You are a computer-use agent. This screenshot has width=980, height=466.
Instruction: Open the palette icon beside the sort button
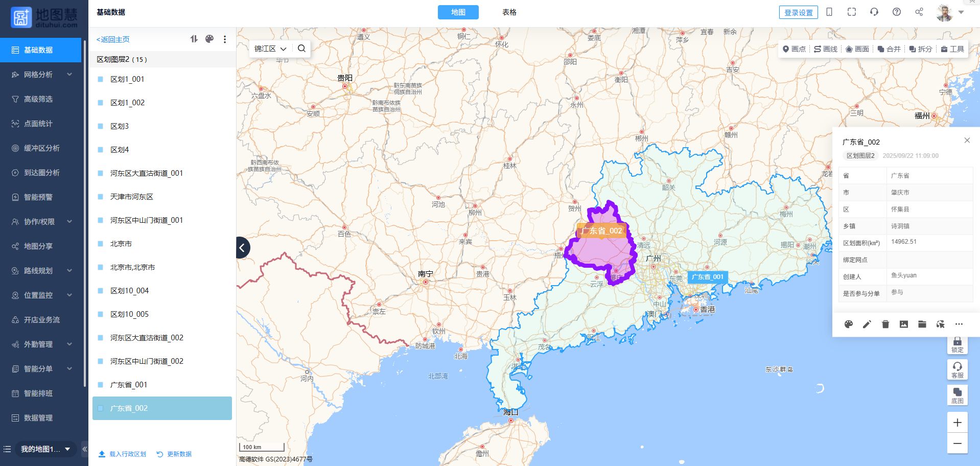tap(209, 39)
